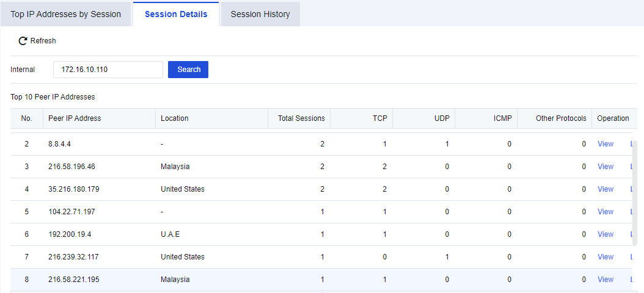
Task: Click total sessions count for 104.22.71.197
Action: tap(322, 212)
